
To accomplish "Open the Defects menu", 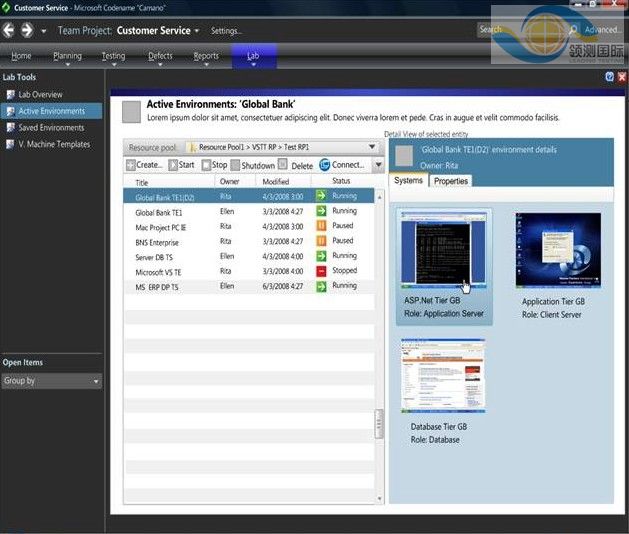I will (160, 57).
